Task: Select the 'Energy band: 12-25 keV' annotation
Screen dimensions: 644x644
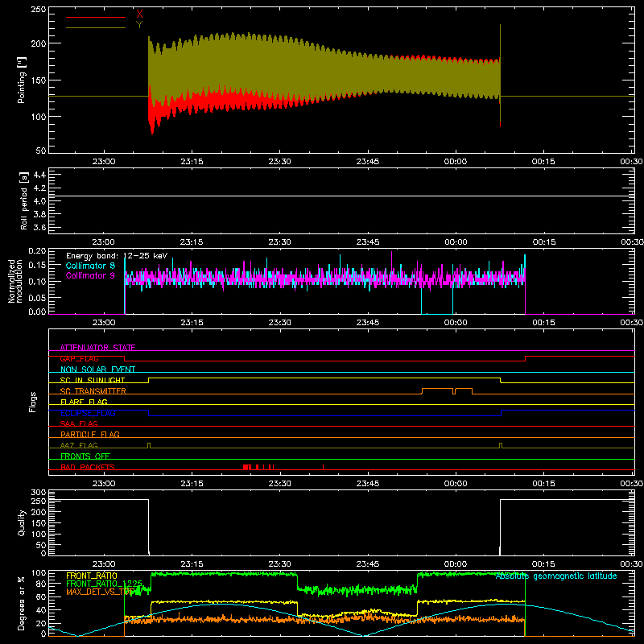Action: pyautogui.click(x=117, y=256)
